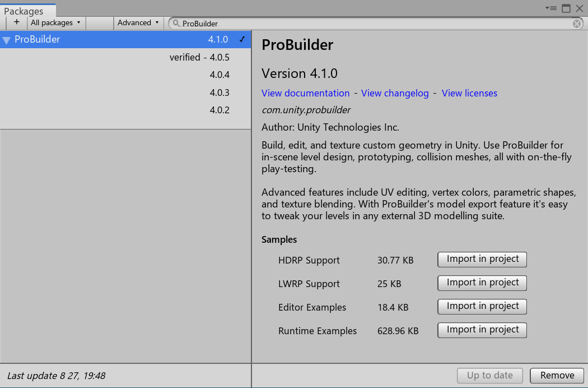
Task: Click the magnifier search icon
Action: coord(176,24)
